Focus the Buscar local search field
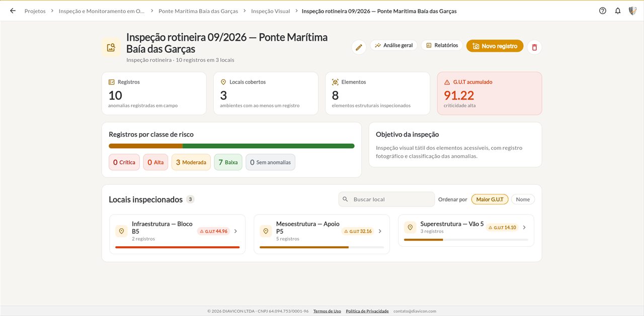This screenshot has height=316, width=644. click(386, 199)
